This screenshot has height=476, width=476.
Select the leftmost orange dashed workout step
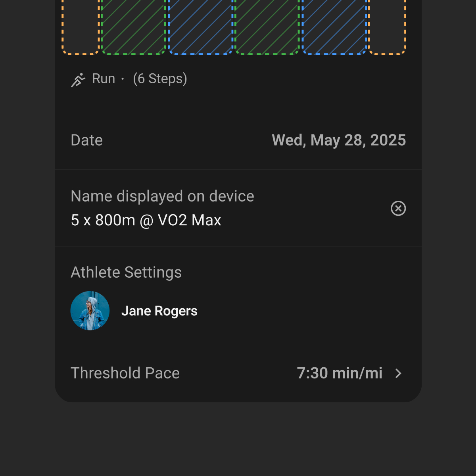pyautogui.click(x=81, y=27)
